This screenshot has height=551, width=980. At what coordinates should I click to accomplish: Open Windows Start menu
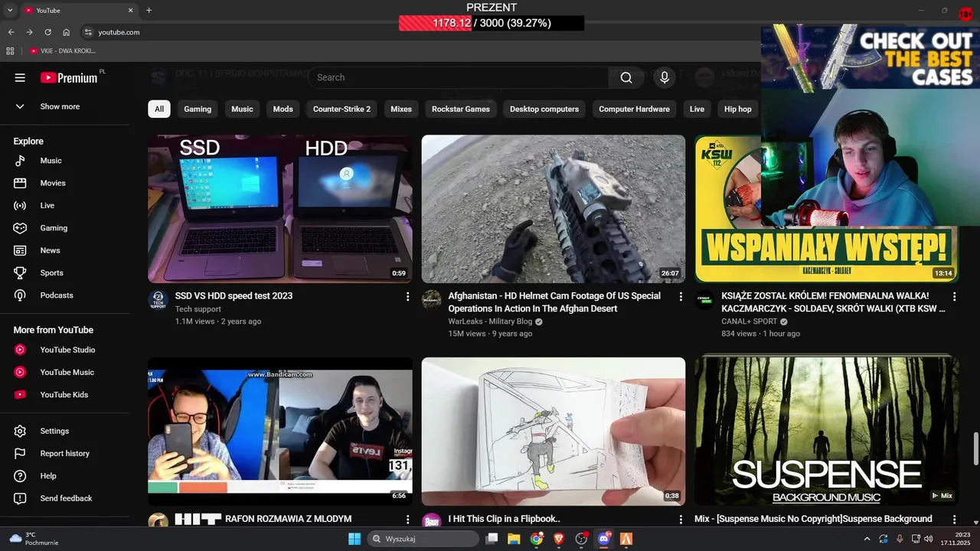tap(354, 539)
